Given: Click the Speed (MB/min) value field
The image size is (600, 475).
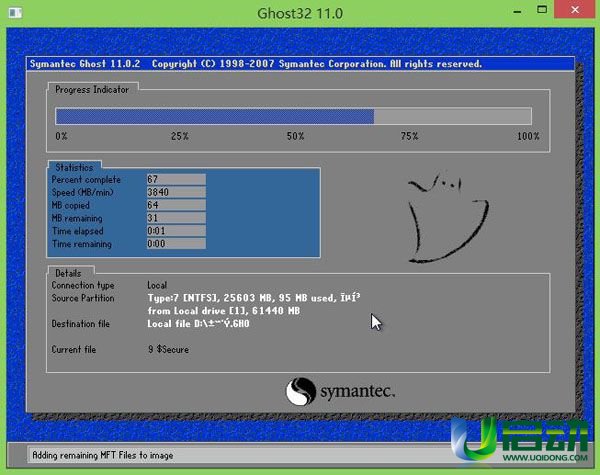Looking at the screenshot, I should pos(175,192).
